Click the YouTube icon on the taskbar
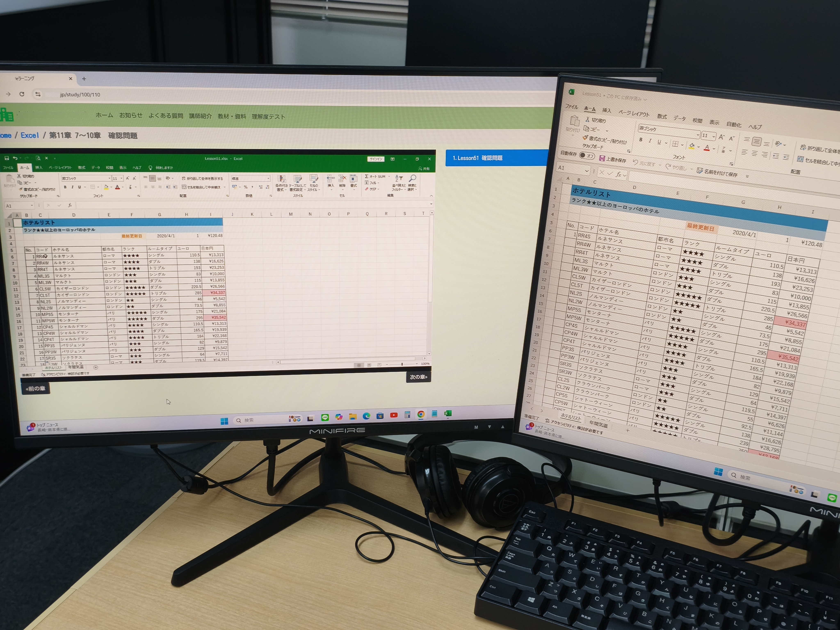Image resolution: width=840 pixels, height=630 pixels. pyautogui.click(x=394, y=415)
